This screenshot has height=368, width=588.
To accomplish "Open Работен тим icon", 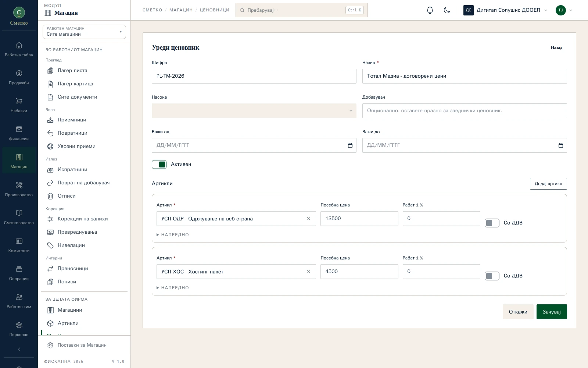I will point(19,297).
